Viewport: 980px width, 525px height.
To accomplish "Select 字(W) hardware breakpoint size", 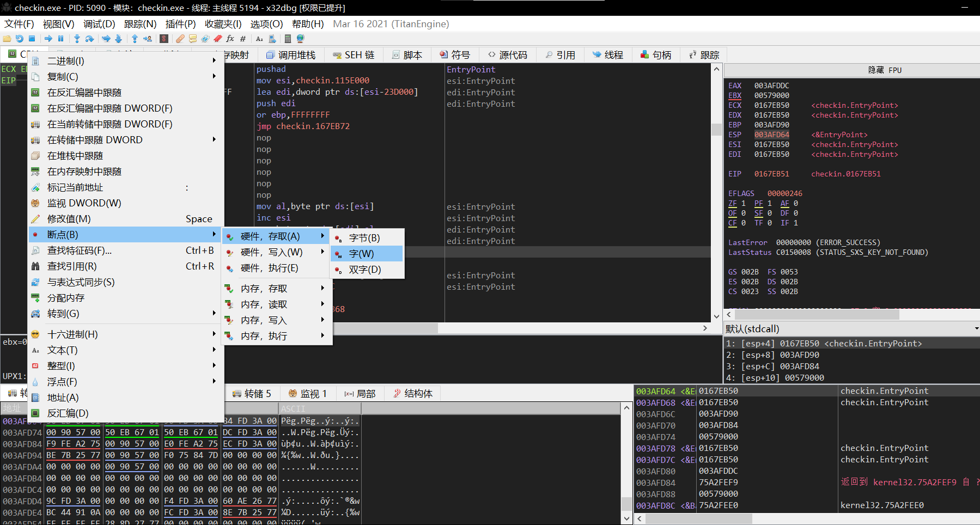I will pyautogui.click(x=367, y=253).
